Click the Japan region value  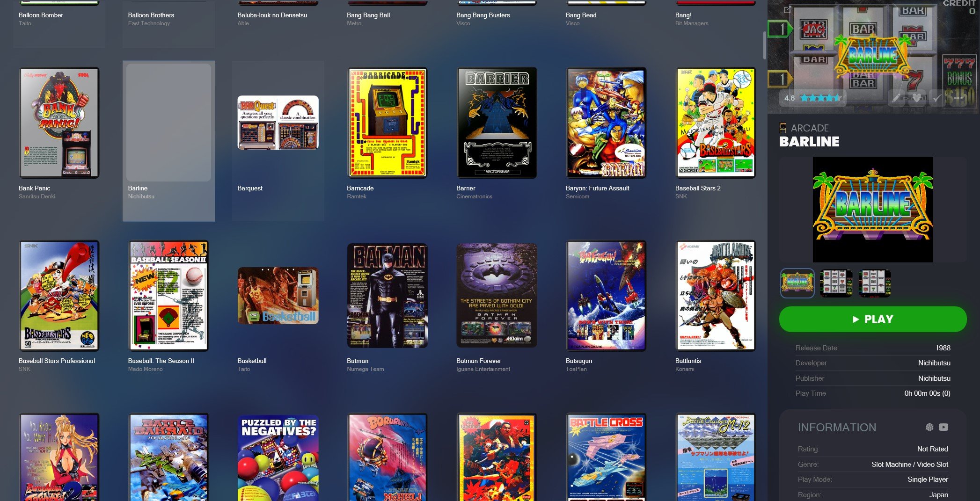(939, 495)
